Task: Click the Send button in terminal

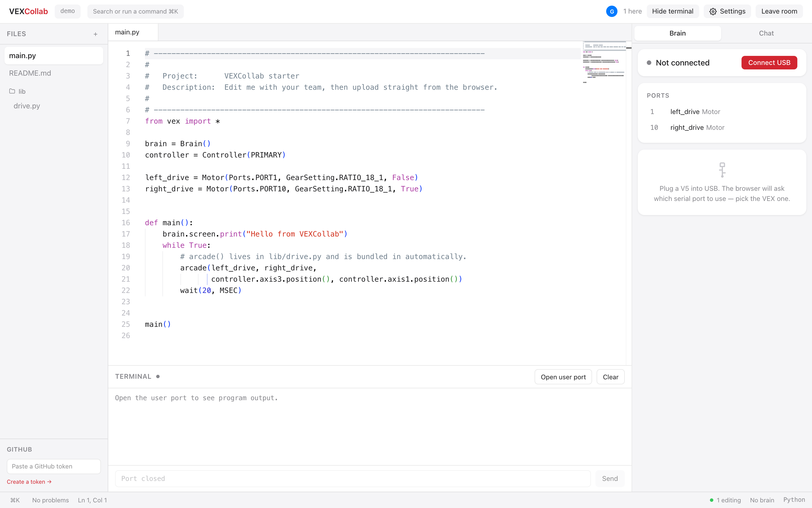Action: [610, 478]
